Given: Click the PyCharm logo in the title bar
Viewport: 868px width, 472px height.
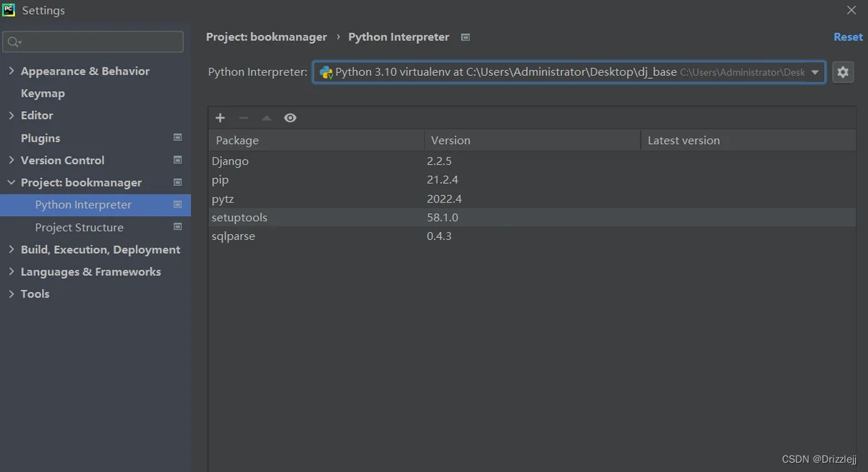Looking at the screenshot, I should click(9, 10).
